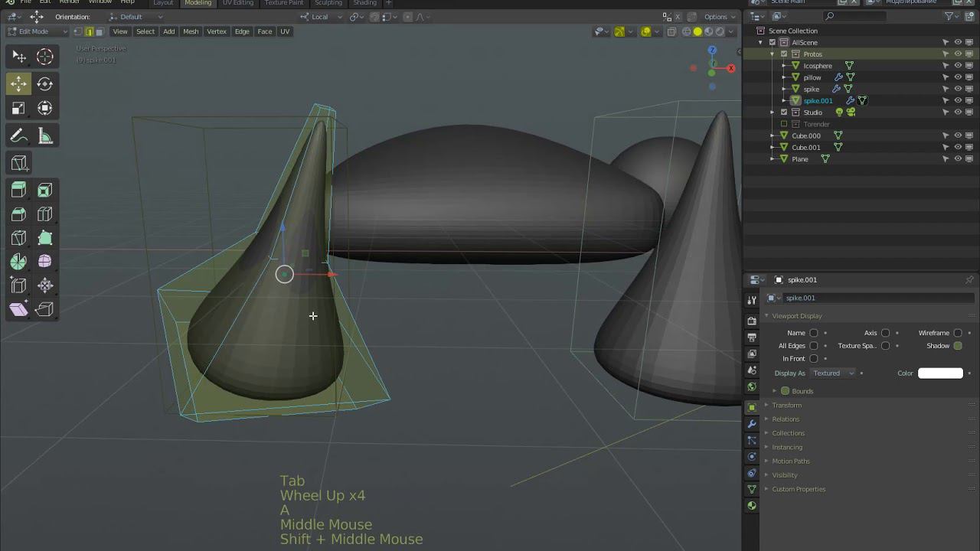Open the Modifier properties wrench tab
Screen dimensions: 980x551
point(752,424)
